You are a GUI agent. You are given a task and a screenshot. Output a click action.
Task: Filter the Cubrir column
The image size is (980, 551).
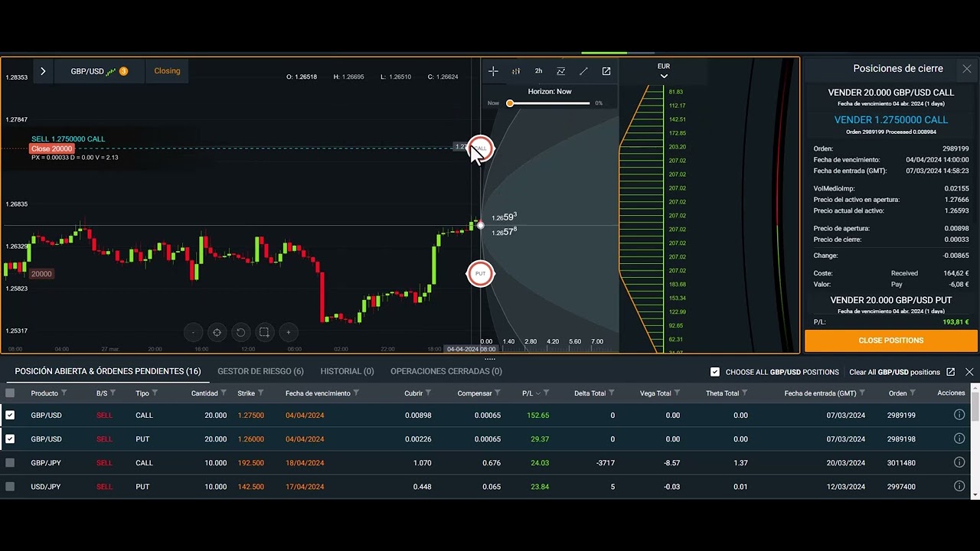point(429,393)
